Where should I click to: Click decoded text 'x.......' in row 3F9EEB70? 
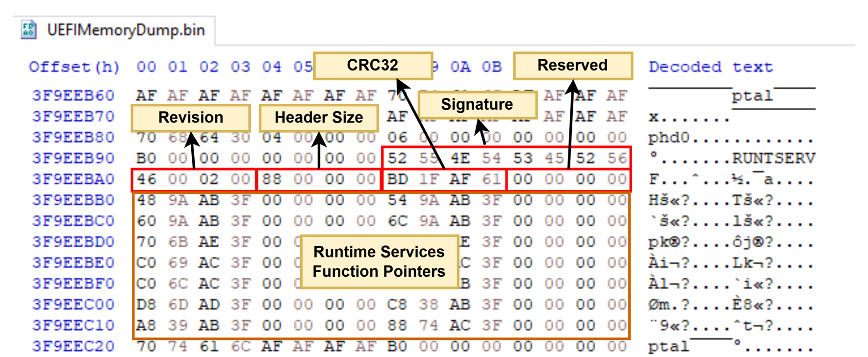pyautogui.click(x=689, y=118)
